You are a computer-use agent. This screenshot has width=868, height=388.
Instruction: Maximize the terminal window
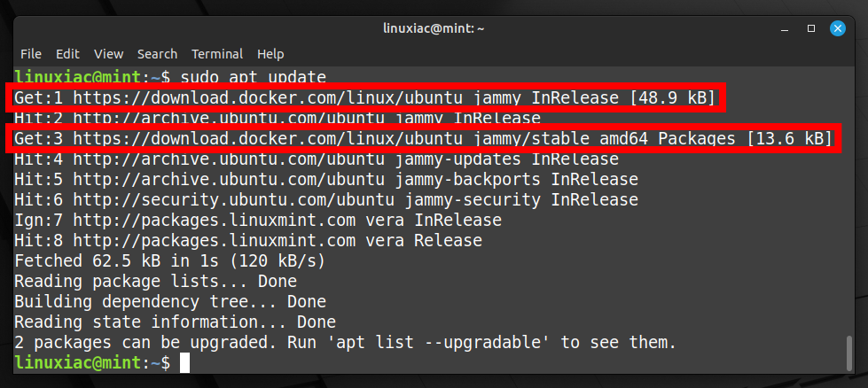click(x=811, y=28)
